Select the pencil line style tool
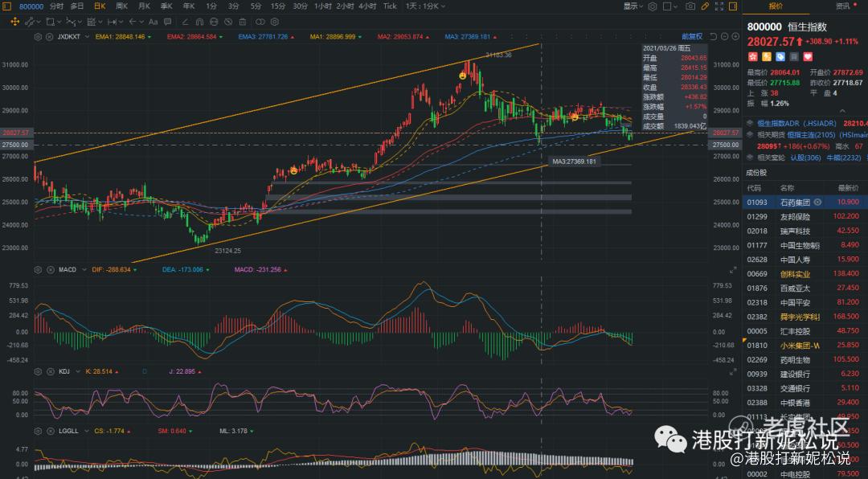The width and height of the screenshot is (868, 479). 185,22
